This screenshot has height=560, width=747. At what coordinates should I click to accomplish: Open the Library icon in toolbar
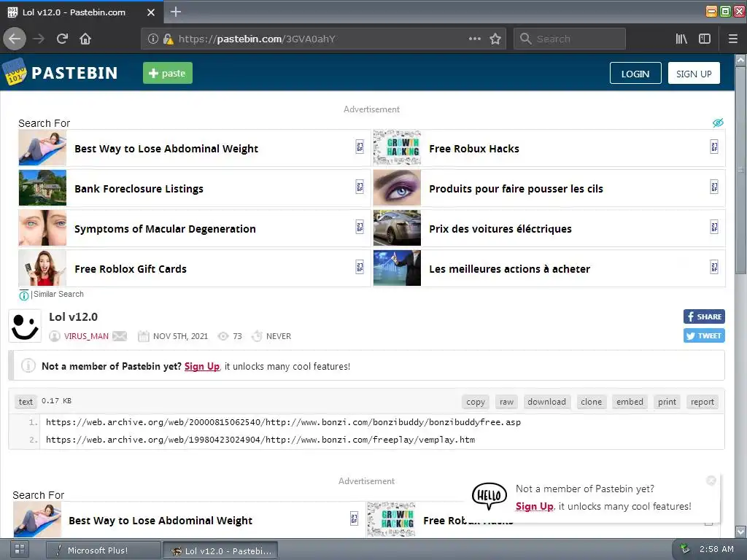(x=681, y=39)
